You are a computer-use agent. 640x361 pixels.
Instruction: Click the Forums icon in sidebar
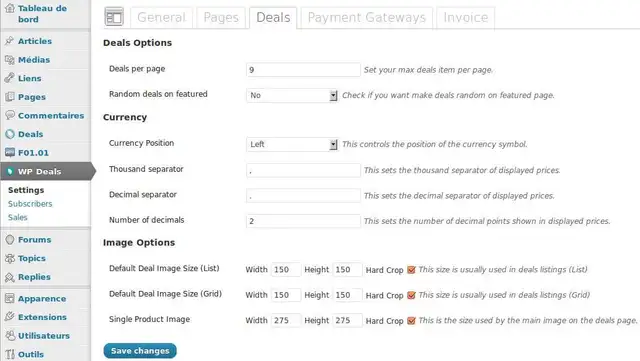pos(10,239)
